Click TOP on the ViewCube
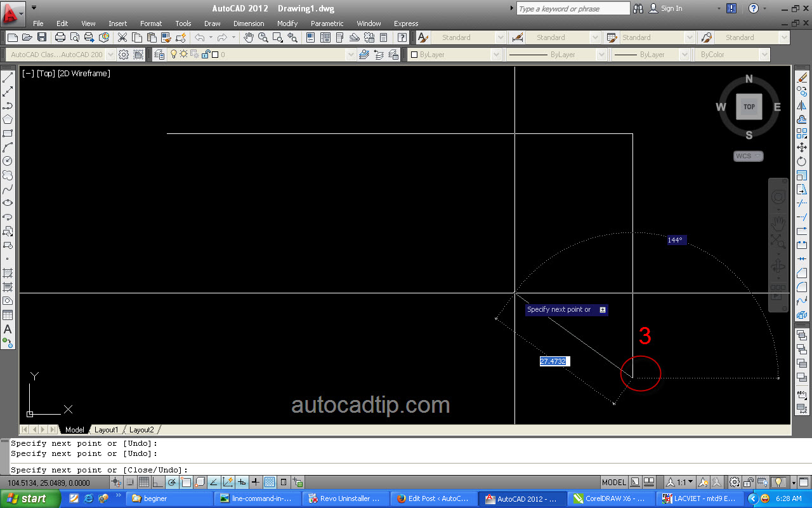Screen dimensions: 812x508 coord(749,107)
